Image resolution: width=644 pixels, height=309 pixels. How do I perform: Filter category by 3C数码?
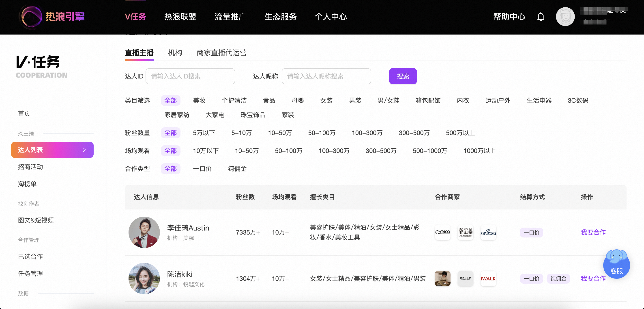coord(578,100)
